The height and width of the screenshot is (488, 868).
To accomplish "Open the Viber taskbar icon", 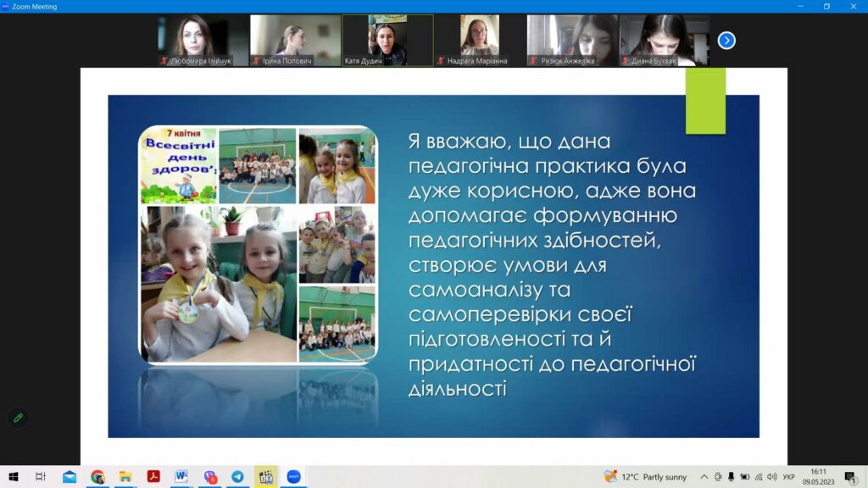I will coord(210,476).
